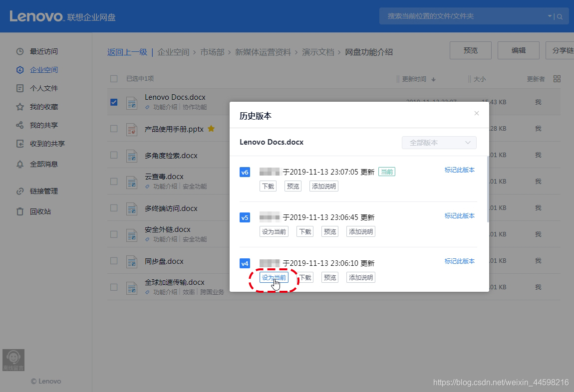Screen dimensions: 574x392
Task: Add a note to version v4
Action: pos(360,278)
